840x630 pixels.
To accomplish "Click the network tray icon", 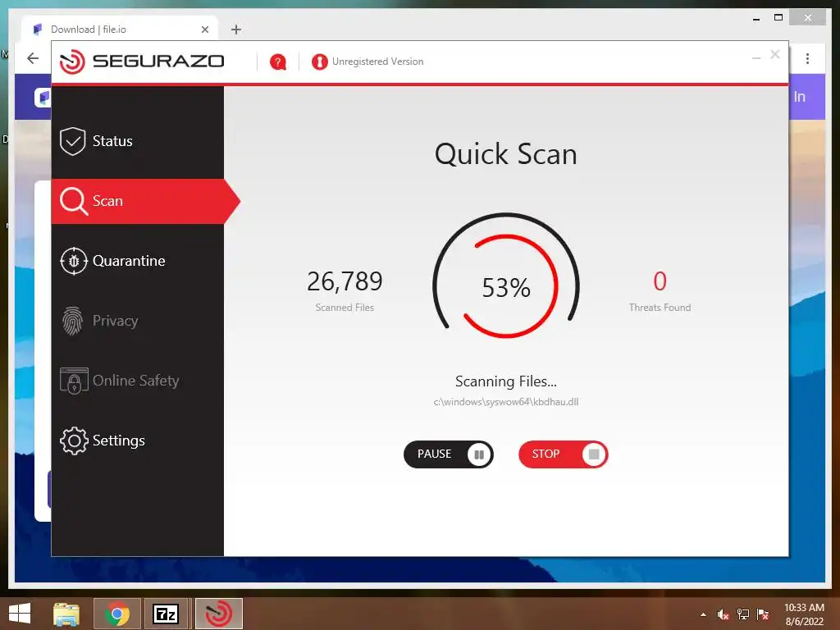I will [743, 614].
